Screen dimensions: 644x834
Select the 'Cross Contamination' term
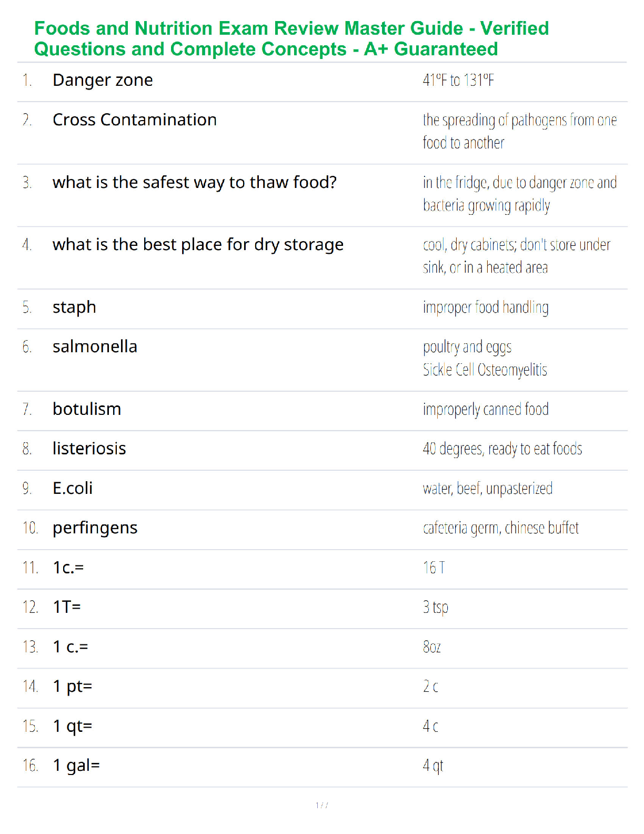click(135, 120)
